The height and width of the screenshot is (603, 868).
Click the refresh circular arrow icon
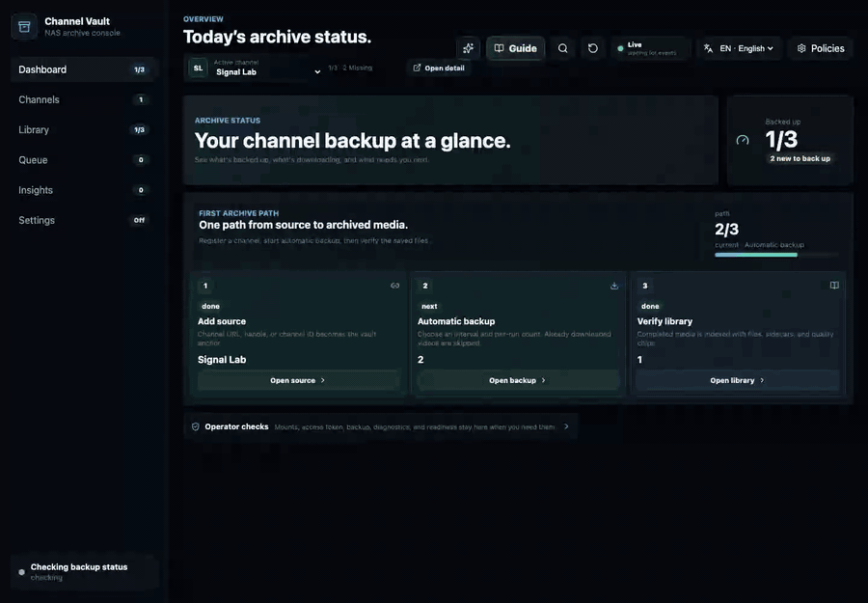coord(593,48)
